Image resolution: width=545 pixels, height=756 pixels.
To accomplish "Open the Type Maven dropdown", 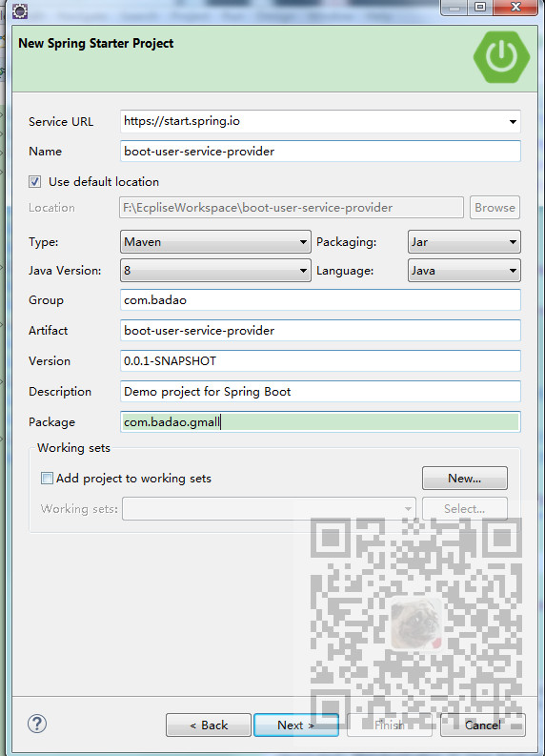I will tap(215, 242).
